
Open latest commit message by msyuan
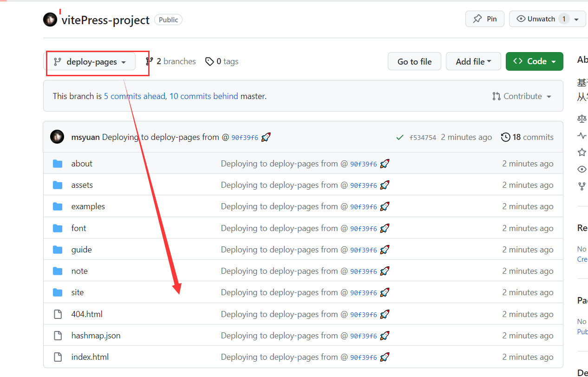(166, 137)
